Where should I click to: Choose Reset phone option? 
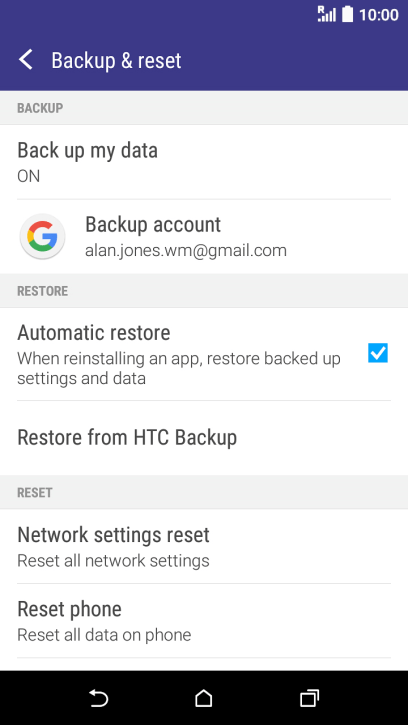point(204,621)
